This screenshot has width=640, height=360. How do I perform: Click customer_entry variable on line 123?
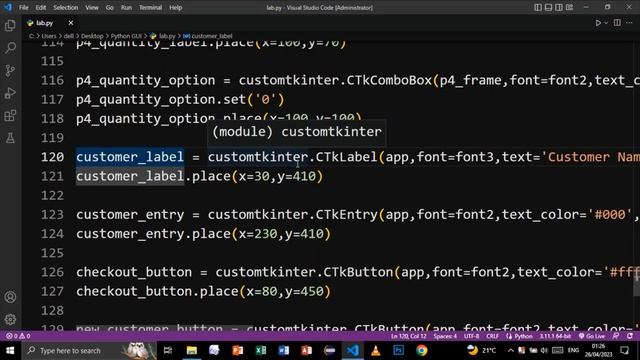tap(130, 215)
